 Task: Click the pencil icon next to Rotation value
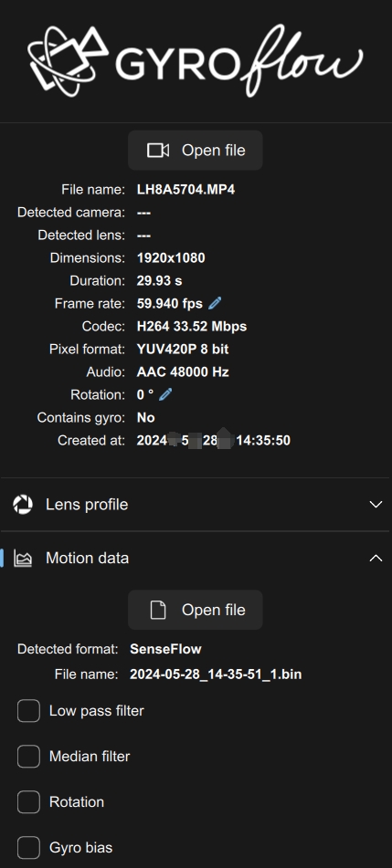point(165,394)
